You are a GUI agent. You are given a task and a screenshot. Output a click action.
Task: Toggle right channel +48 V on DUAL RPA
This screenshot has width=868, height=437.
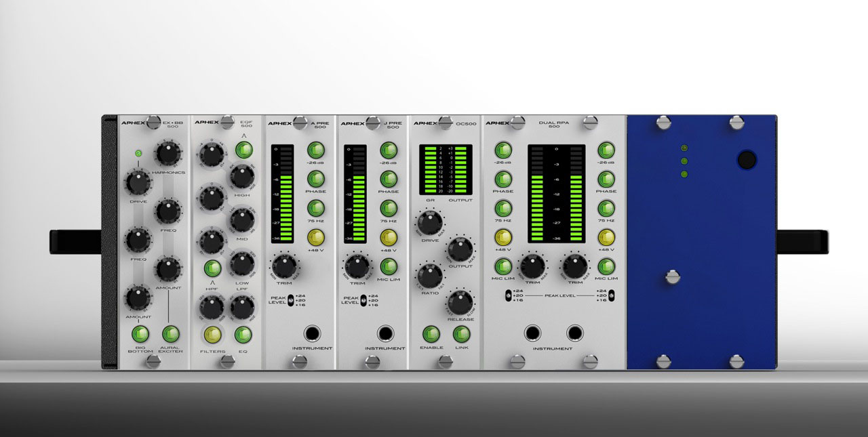pyautogui.click(x=606, y=237)
